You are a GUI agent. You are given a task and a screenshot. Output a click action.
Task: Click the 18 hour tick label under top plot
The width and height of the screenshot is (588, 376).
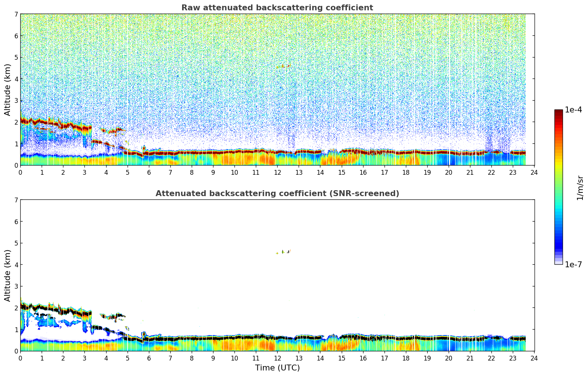pos(406,173)
